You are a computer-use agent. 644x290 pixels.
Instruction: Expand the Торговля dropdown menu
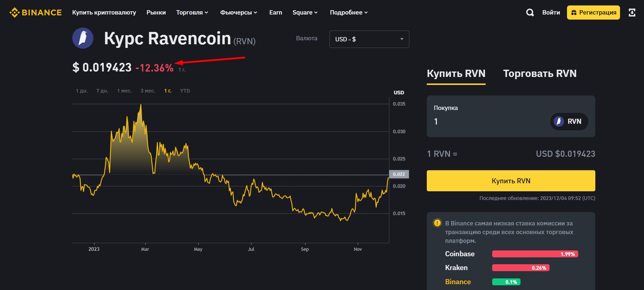[x=192, y=12]
